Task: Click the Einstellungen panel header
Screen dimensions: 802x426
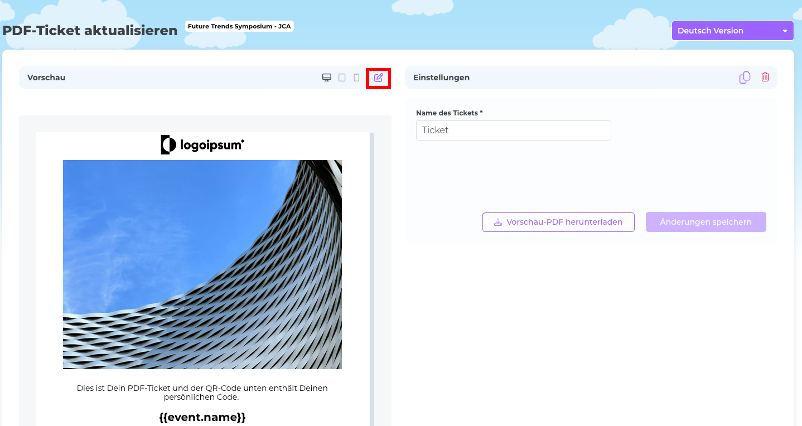Action: click(x=560, y=77)
